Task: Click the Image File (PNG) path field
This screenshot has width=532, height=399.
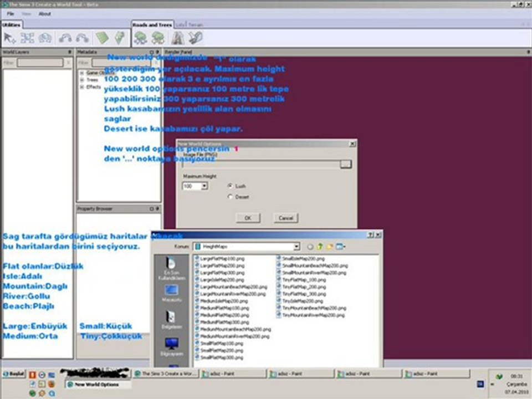Action: (x=261, y=164)
